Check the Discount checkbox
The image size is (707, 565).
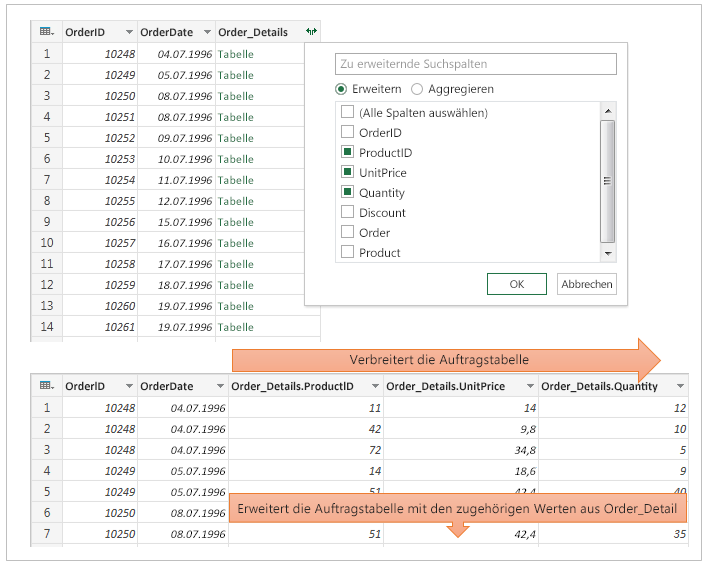(347, 212)
